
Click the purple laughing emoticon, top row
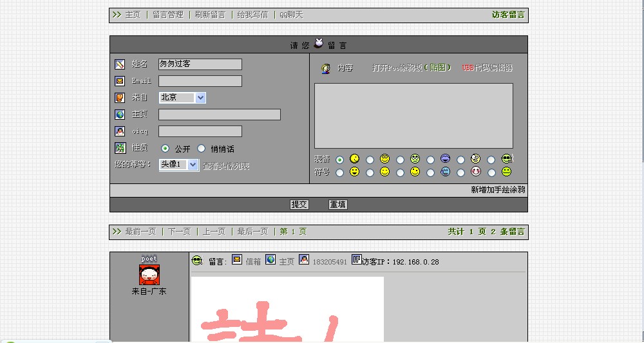445,159
